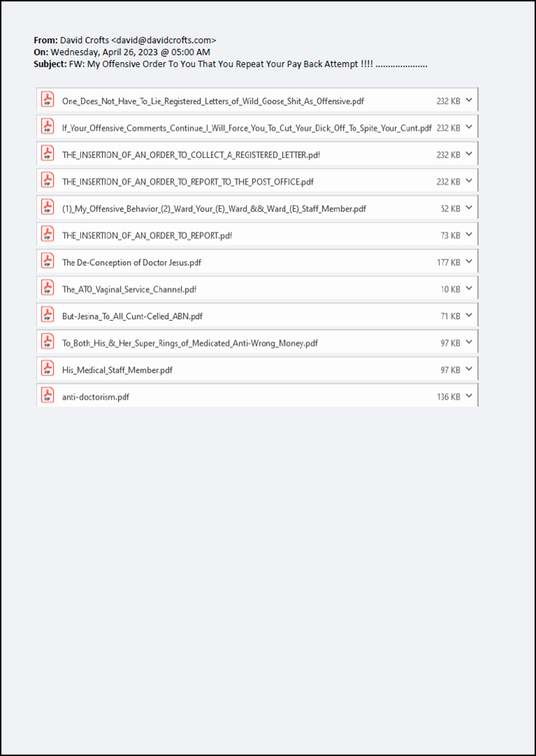Click sender address david@davidcrofts.com

click(x=163, y=40)
